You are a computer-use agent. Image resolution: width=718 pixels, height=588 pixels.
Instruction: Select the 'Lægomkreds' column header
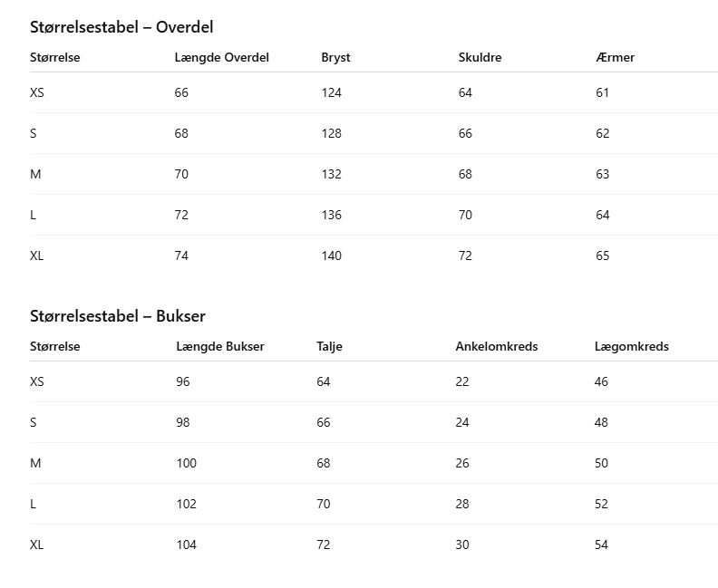(x=632, y=347)
